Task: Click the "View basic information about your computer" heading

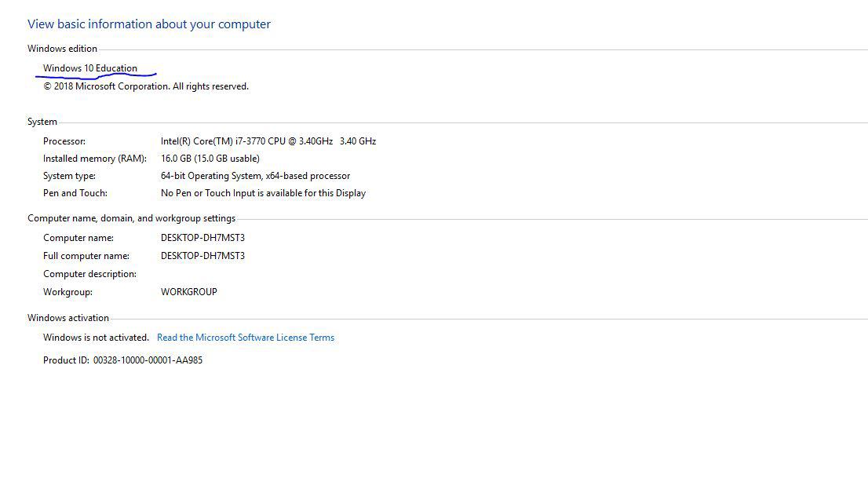Action: [149, 24]
